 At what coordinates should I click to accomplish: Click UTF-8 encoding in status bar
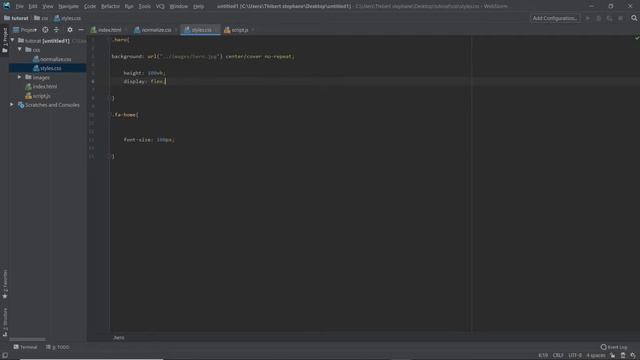point(575,355)
